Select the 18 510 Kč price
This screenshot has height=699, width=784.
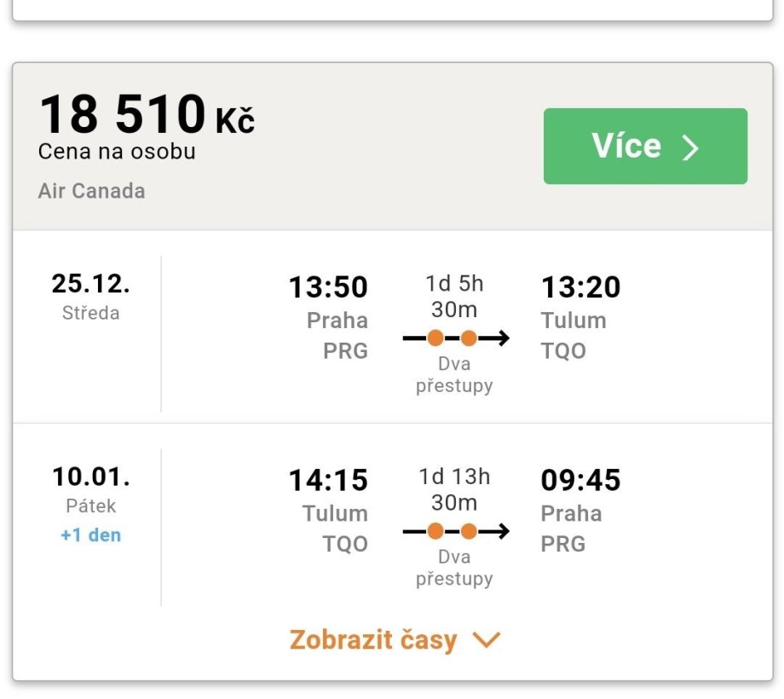pyautogui.click(x=147, y=115)
